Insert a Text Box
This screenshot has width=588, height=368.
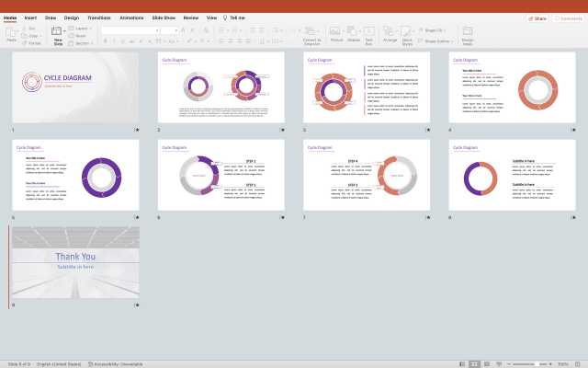point(369,33)
